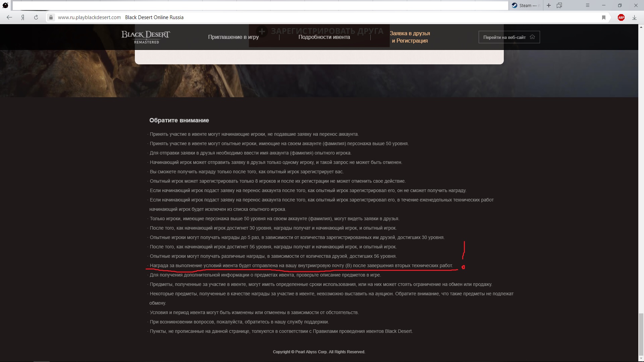
Task: Click the home icon in Перейти button
Action: [x=532, y=37]
